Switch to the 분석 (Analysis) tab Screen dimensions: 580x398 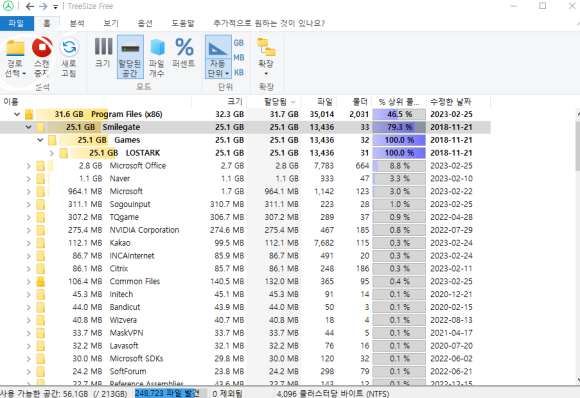(77, 23)
